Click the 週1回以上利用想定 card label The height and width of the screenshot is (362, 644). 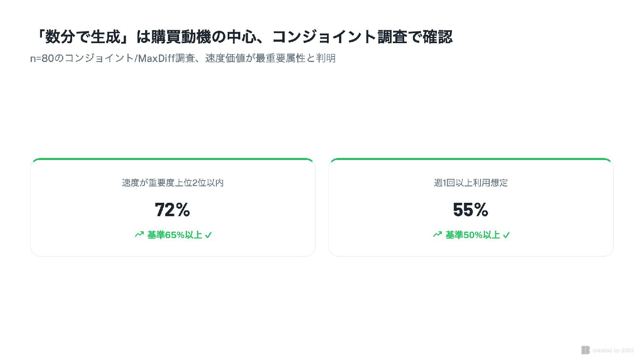coord(471,183)
